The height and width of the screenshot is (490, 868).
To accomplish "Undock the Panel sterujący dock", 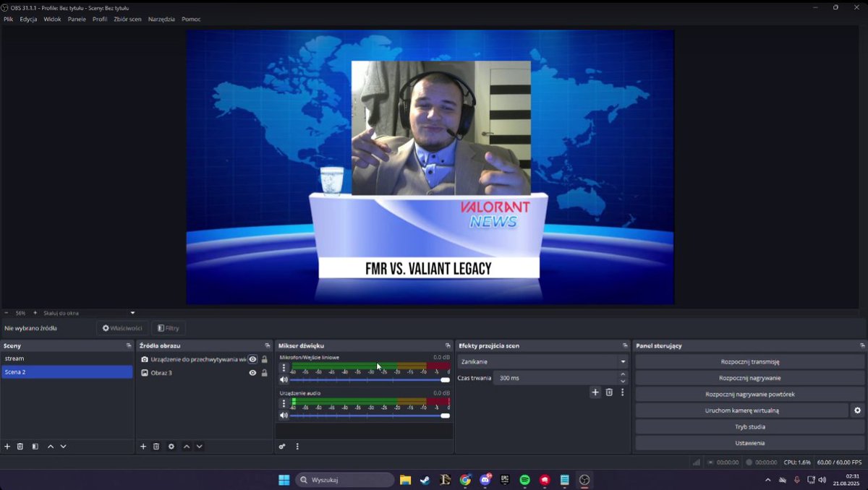I will [862, 346].
